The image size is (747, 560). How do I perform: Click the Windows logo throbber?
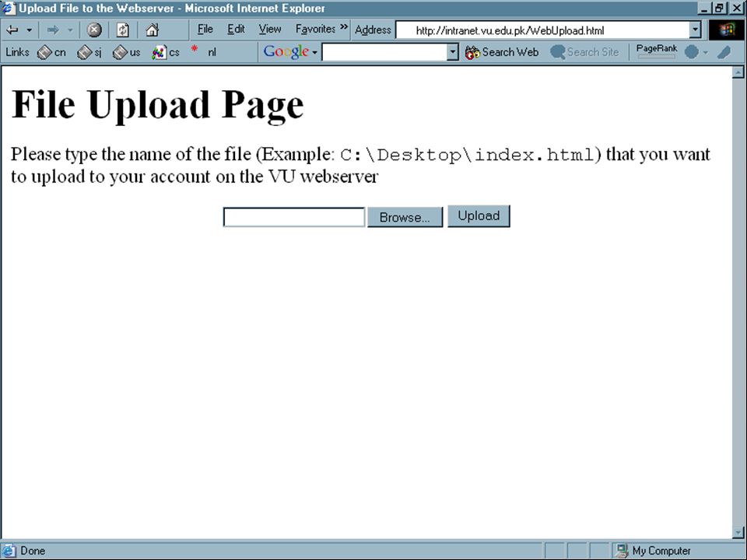pos(727,30)
